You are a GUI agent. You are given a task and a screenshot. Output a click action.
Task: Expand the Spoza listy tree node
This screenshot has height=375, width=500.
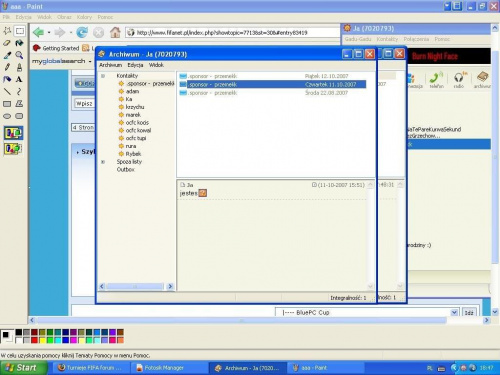point(103,162)
